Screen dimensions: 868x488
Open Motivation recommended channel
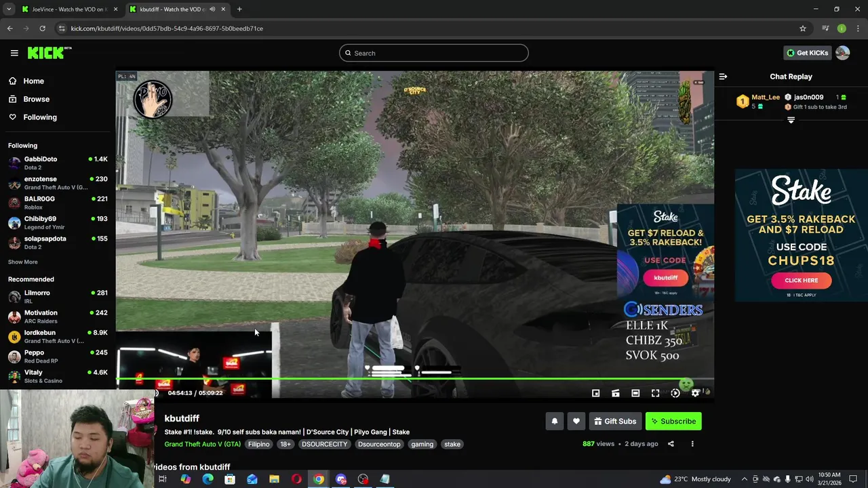(x=58, y=317)
